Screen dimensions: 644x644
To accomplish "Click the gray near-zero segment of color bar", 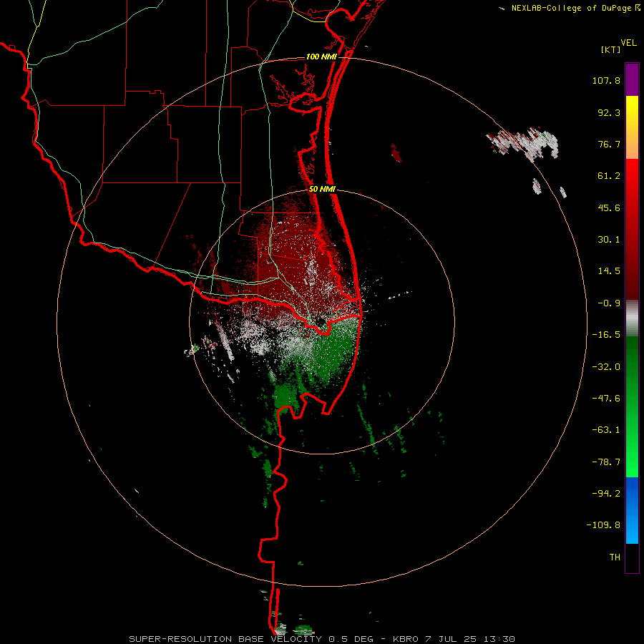I will tap(632, 318).
